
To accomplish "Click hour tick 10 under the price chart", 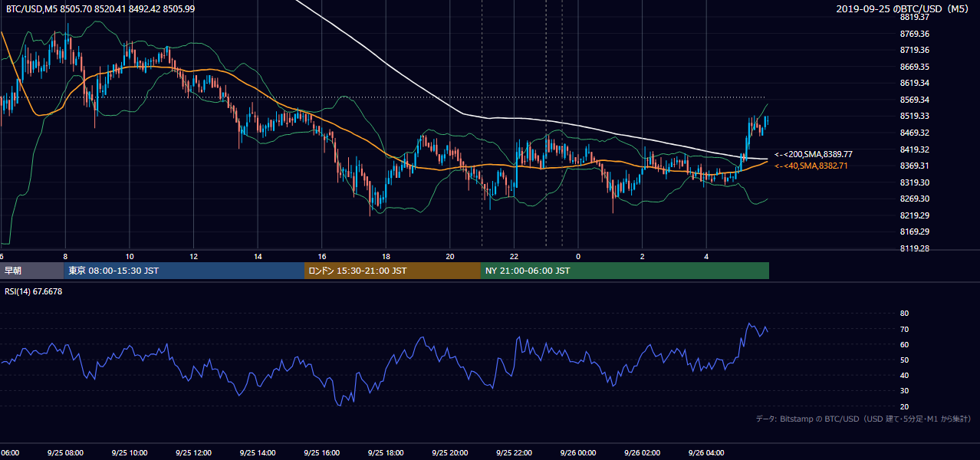I will pos(130,256).
